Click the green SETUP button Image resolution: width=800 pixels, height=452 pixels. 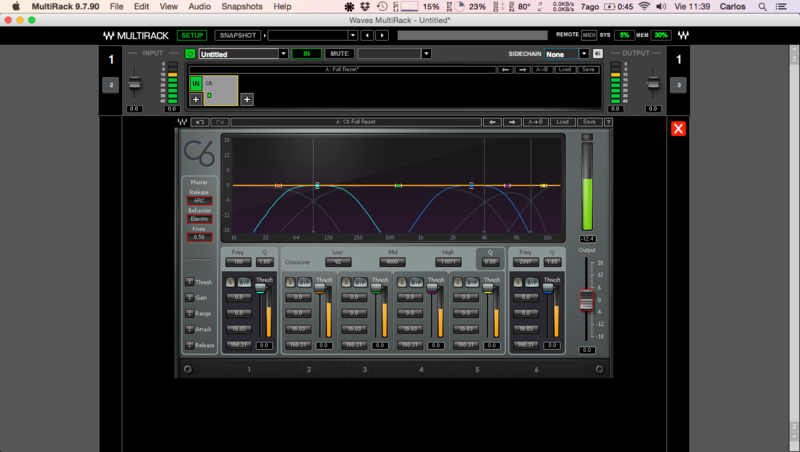click(191, 35)
